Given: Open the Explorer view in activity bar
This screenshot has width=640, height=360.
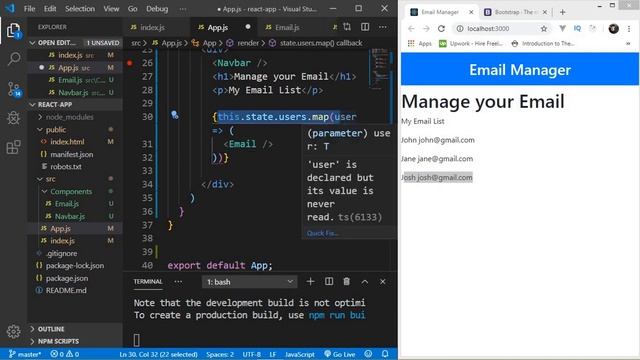Looking at the screenshot, I should (13, 31).
